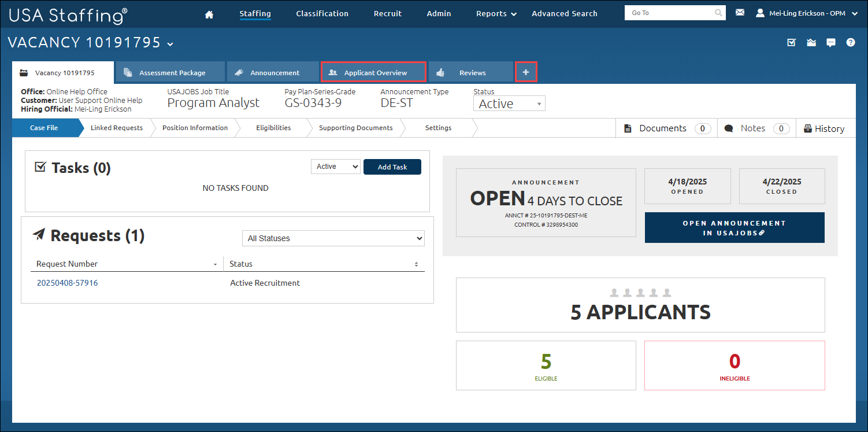
Task: Select the Linked Requests step
Action: tap(117, 128)
